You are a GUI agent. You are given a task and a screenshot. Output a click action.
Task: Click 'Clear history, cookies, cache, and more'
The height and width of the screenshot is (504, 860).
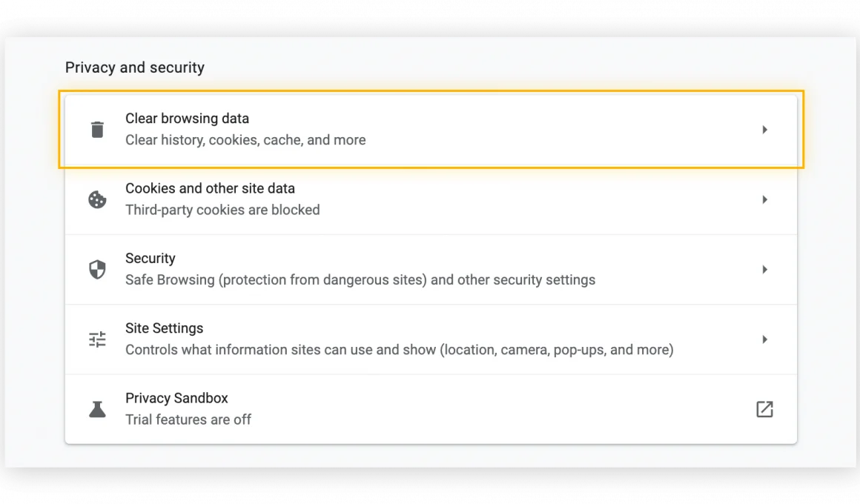click(x=245, y=140)
